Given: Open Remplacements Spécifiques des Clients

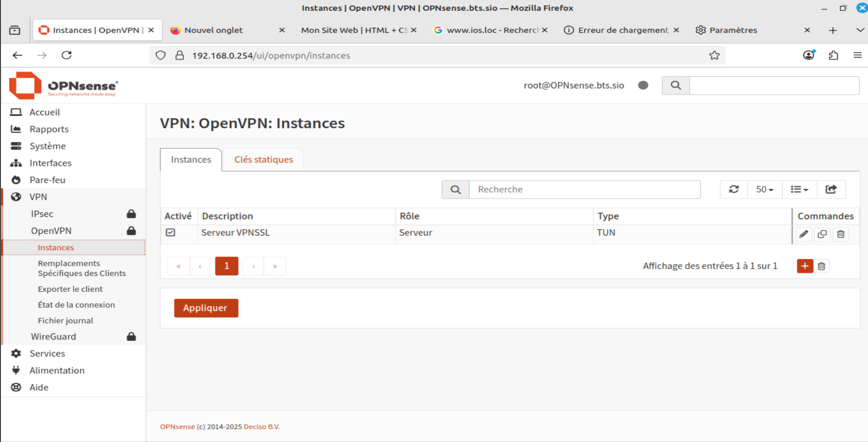Looking at the screenshot, I should click(x=82, y=268).
